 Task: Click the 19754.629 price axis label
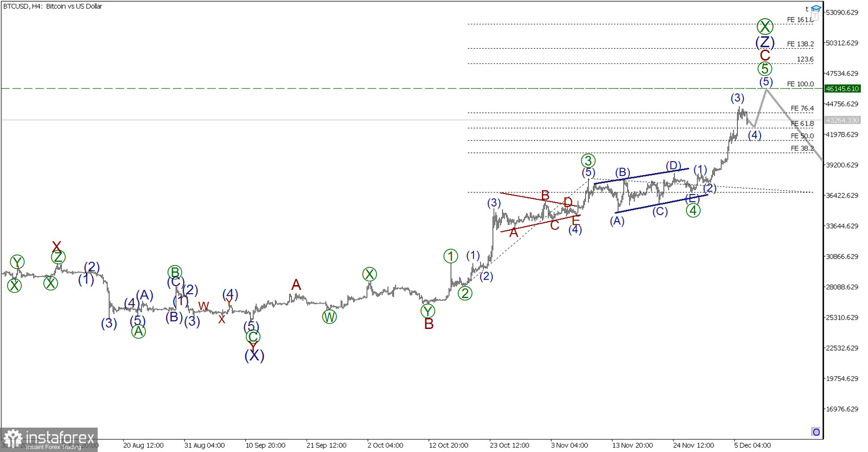[x=842, y=378]
